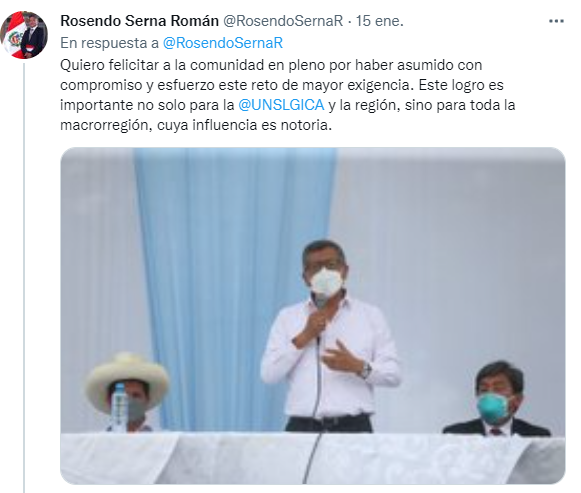Click the man wearing the straw hat in the photo
Viewport: 581px width, 493px height.
click(127, 393)
